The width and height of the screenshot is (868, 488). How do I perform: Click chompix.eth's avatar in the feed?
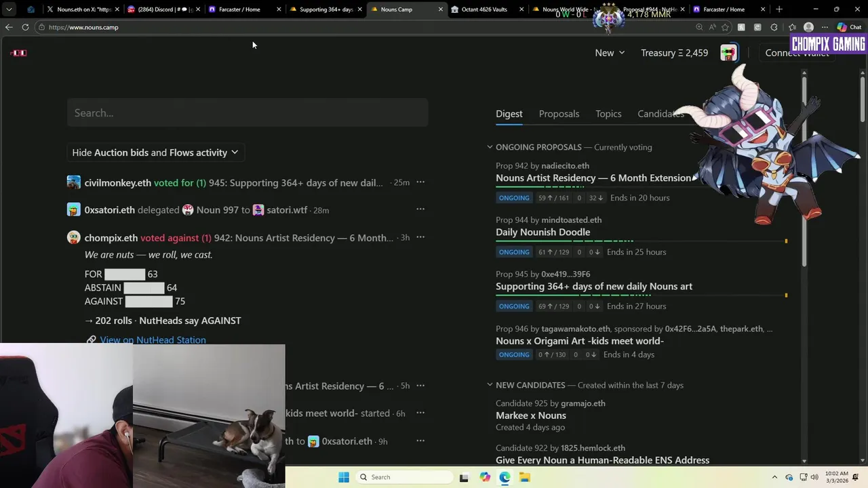pos(73,237)
